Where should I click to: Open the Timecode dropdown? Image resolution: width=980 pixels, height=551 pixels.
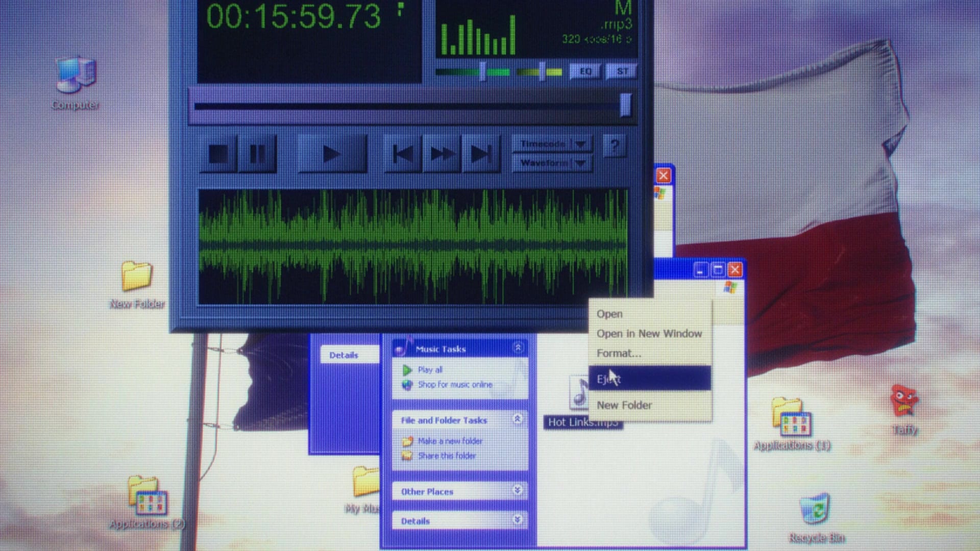coord(552,144)
